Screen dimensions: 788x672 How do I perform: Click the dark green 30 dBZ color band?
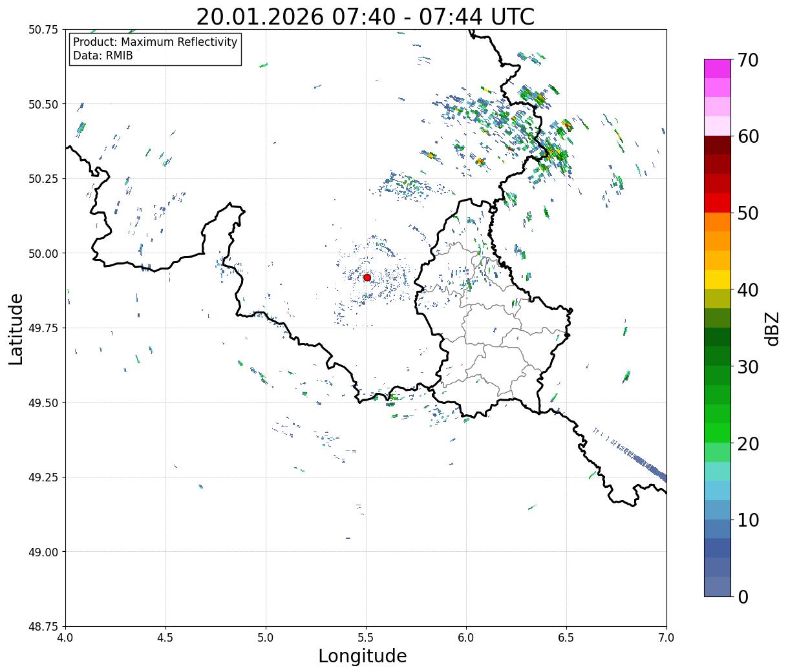point(718,356)
